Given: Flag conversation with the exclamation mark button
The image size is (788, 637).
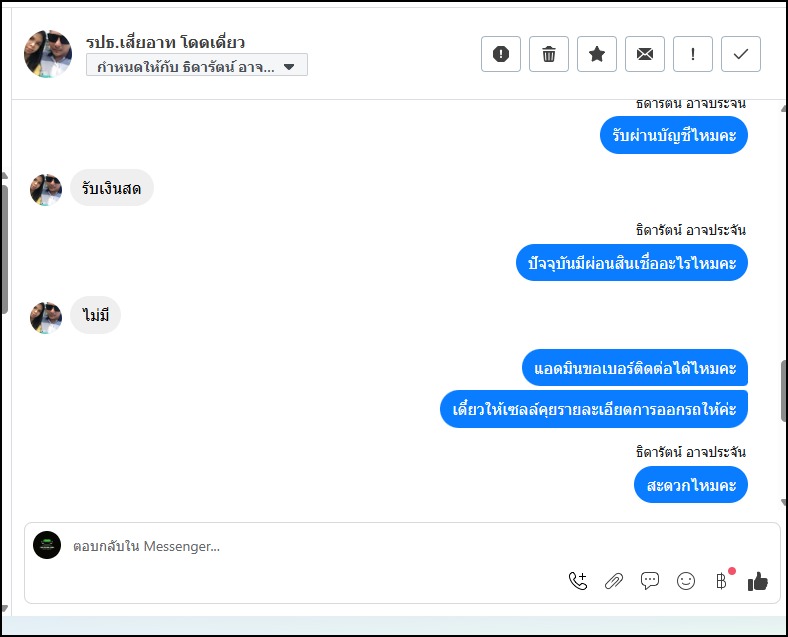Looking at the screenshot, I should click(693, 54).
